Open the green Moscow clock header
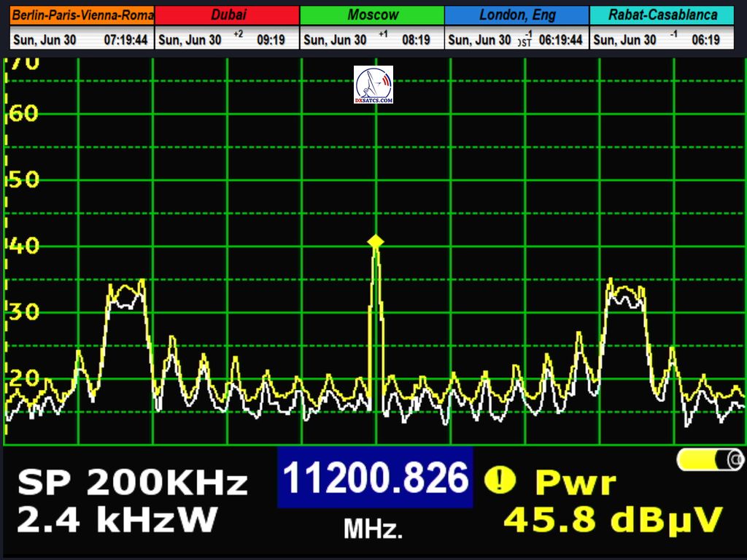Viewport: 747px width, 560px height. point(372,15)
